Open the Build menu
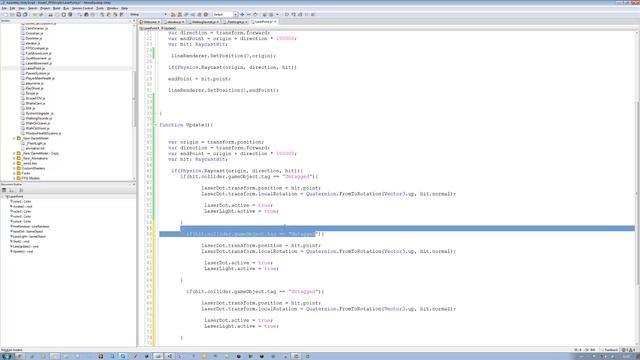The height and width of the screenshot is (360, 640). [56, 8]
